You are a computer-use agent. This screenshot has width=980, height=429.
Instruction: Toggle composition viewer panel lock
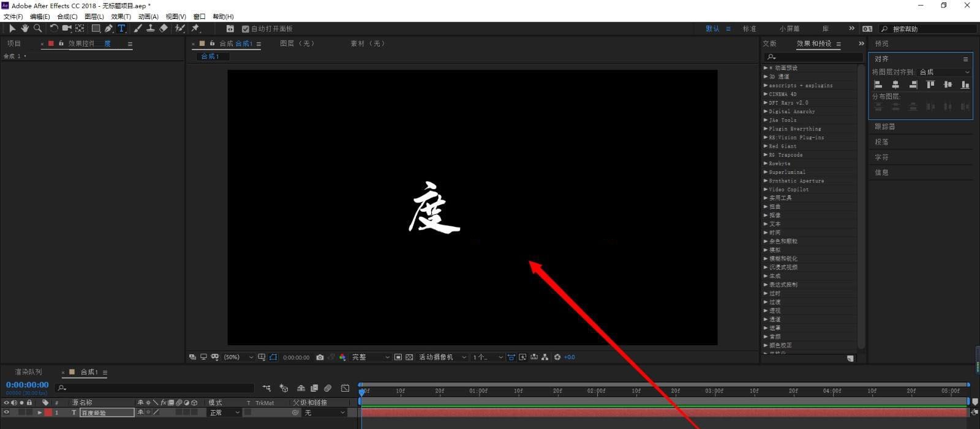click(212, 43)
